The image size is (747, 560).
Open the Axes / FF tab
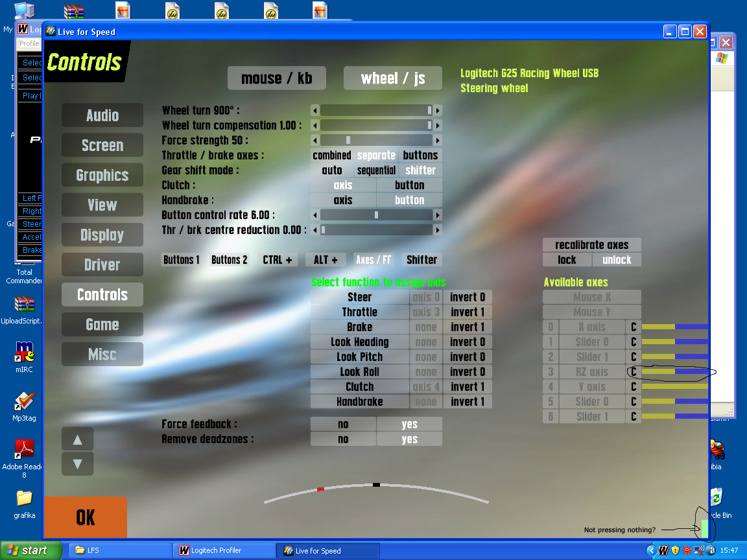(374, 260)
